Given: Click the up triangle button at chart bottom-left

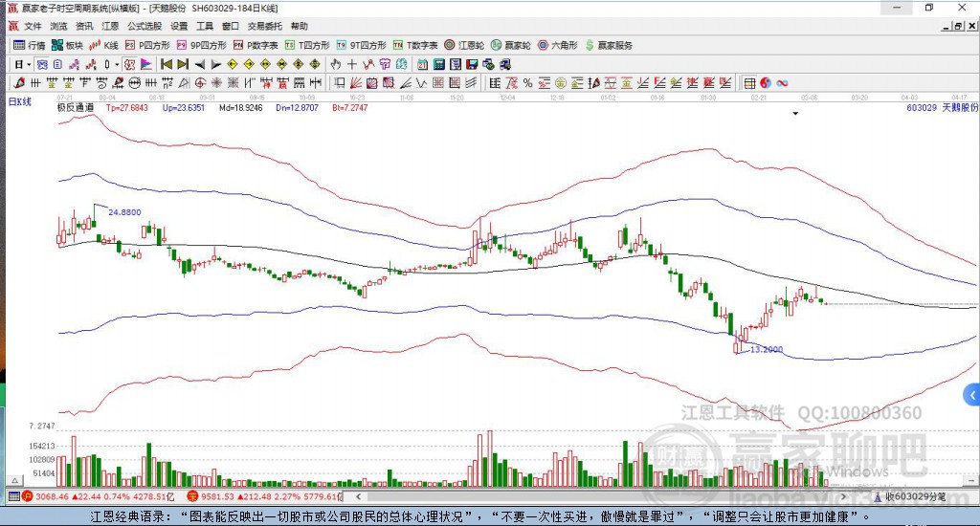Looking at the screenshot, I should 14,480.
